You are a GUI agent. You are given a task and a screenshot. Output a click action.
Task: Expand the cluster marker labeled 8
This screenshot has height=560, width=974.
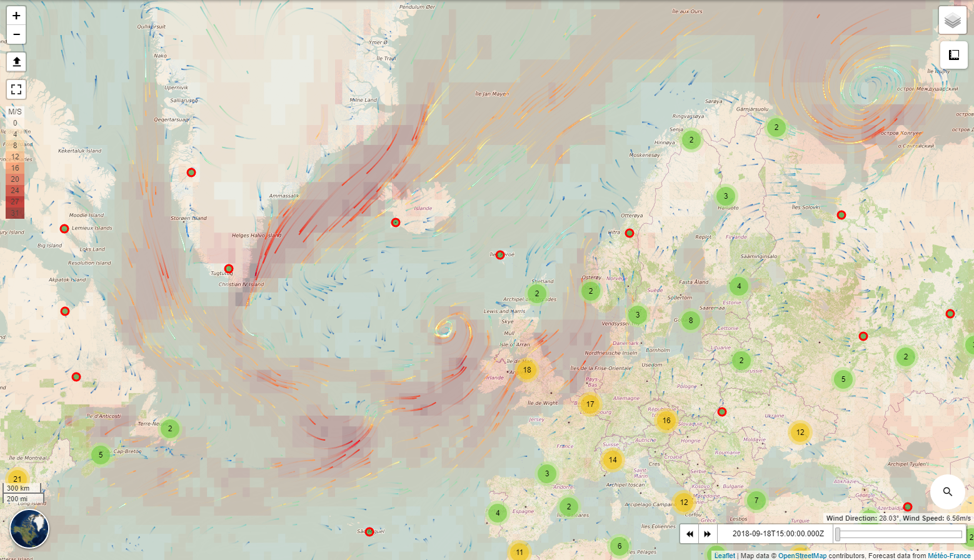click(691, 321)
